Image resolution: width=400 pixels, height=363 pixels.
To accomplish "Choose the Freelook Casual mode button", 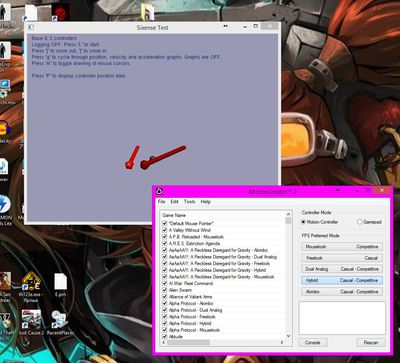I will click(342, 258).
